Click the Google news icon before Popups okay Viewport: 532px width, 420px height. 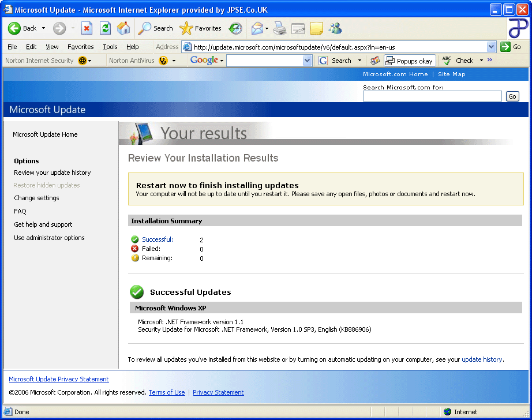375,61
